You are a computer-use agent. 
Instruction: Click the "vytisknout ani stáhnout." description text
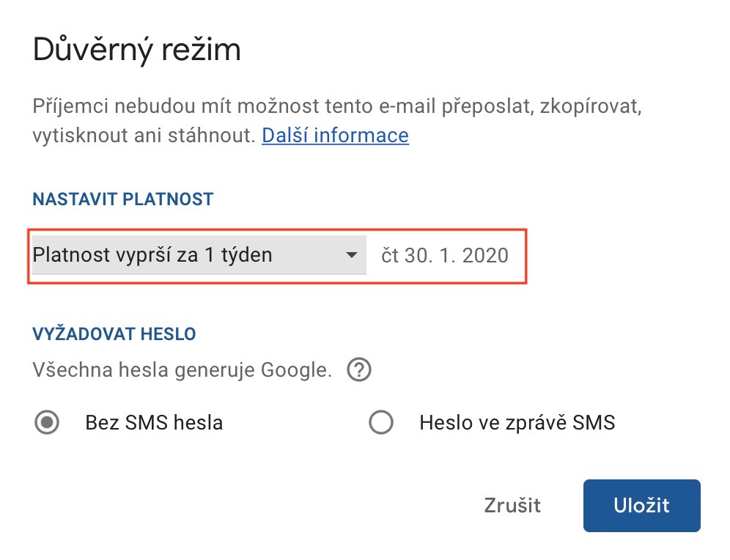point(144,136)
